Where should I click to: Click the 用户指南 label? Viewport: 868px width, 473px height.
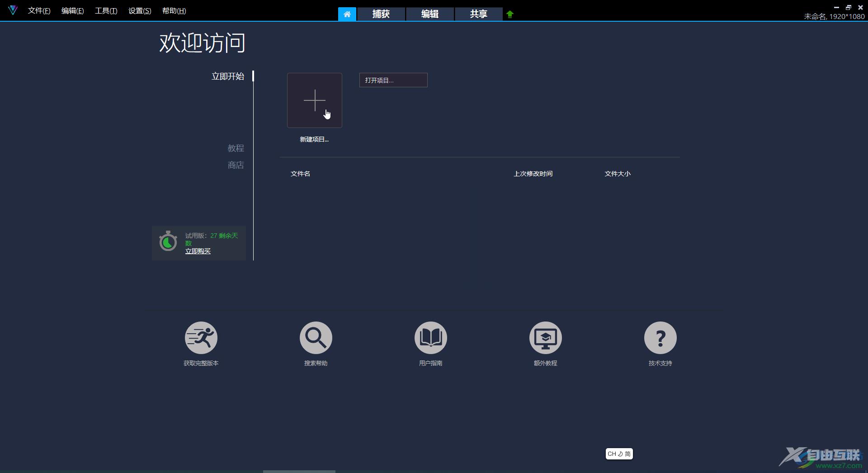pos(431,363)
